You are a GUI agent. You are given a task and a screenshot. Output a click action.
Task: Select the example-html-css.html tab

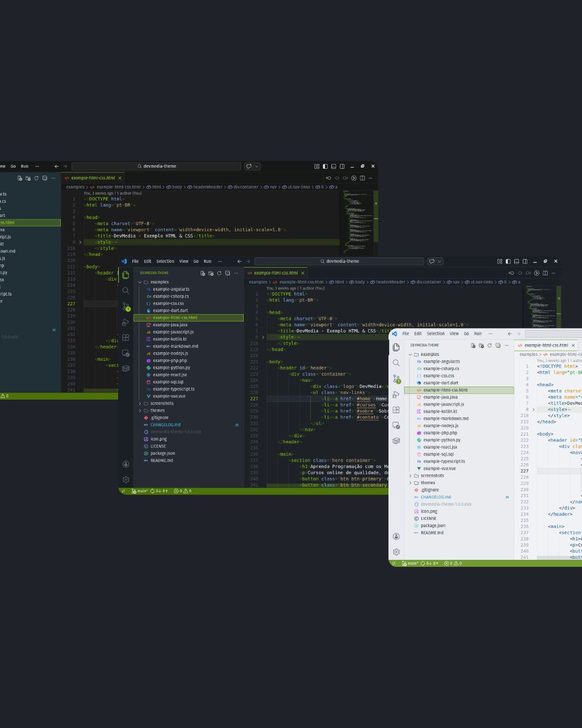click(276, 273)
